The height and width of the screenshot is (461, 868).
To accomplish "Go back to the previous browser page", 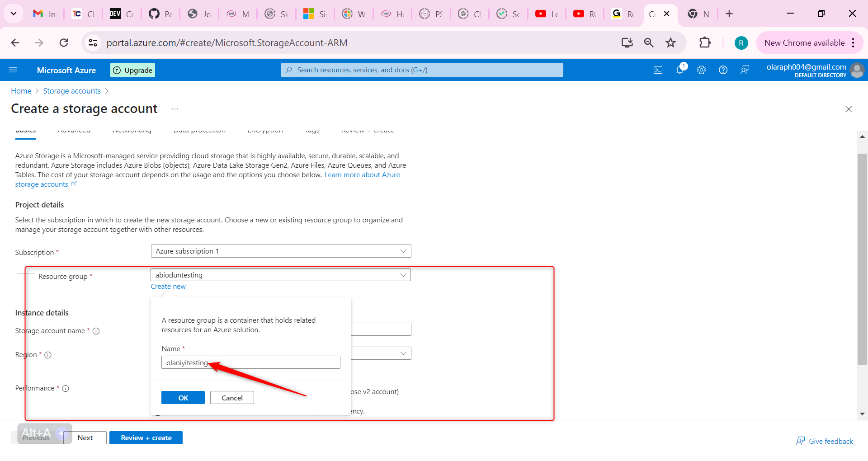I will (15, 43).
